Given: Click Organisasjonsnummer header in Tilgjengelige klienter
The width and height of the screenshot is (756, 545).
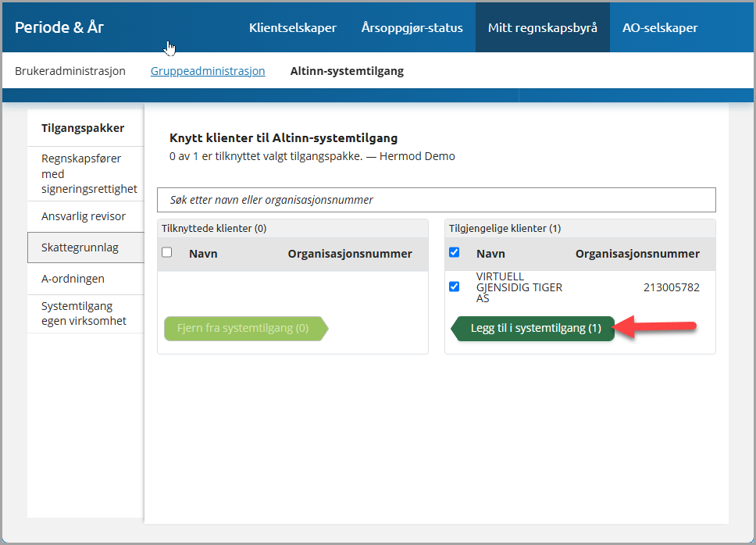Looking at the screenshot, I should (637, 254).
